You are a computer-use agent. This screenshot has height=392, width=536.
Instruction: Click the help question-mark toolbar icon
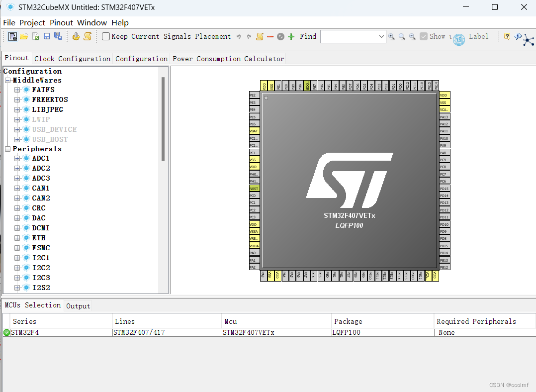pyautogui.click(x=507, y=36)
